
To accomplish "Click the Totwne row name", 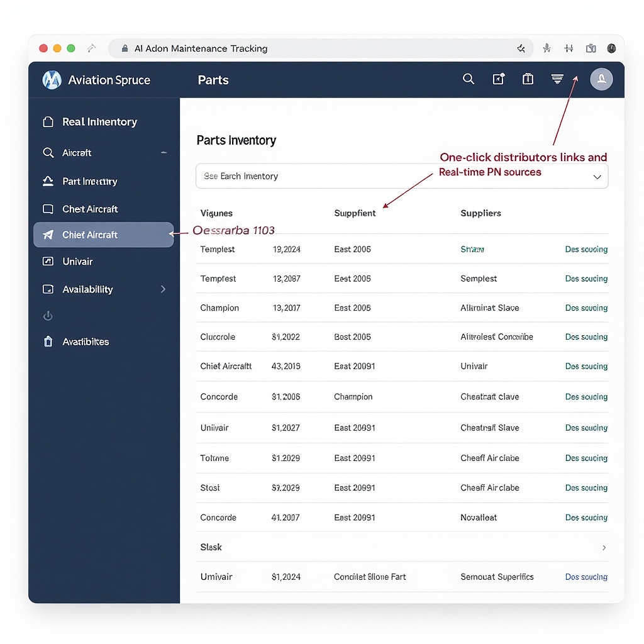I will 214,458.
